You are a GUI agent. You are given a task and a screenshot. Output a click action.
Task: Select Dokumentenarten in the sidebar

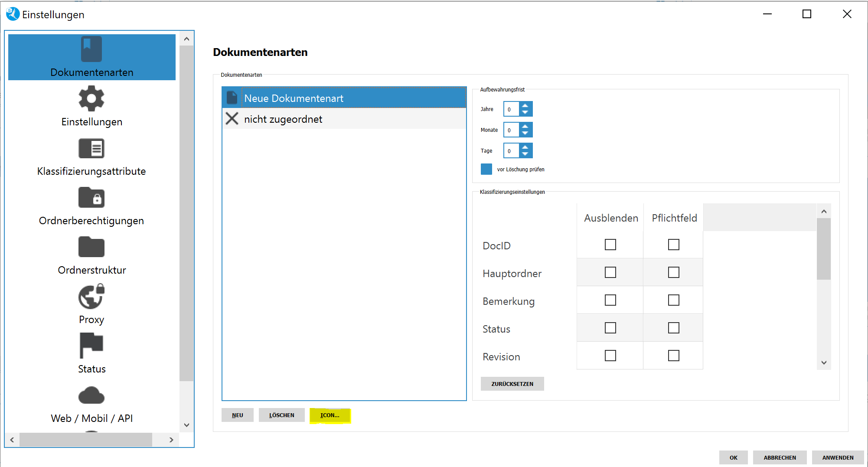pos(91,57)
